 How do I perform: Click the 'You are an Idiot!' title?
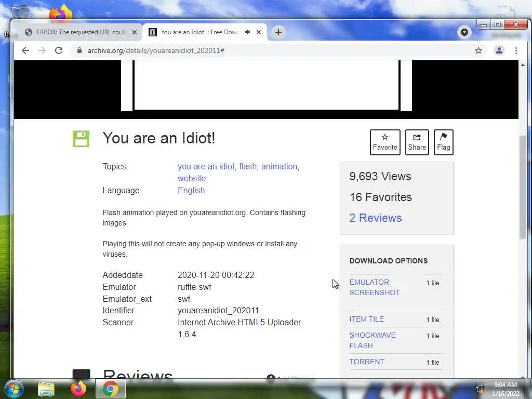(x=159, y=138)
